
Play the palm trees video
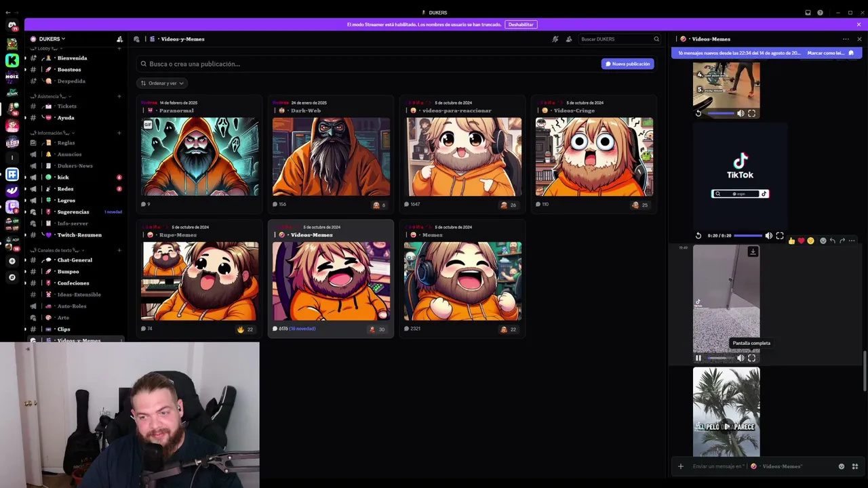(x=726, y=427)
